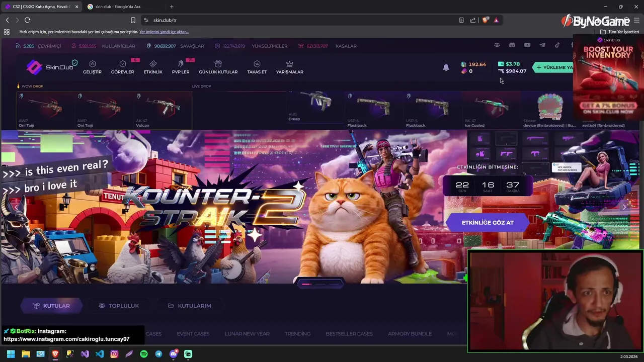
Task: Open the TAKAS ET exchange page
Action: coord(257,67)
